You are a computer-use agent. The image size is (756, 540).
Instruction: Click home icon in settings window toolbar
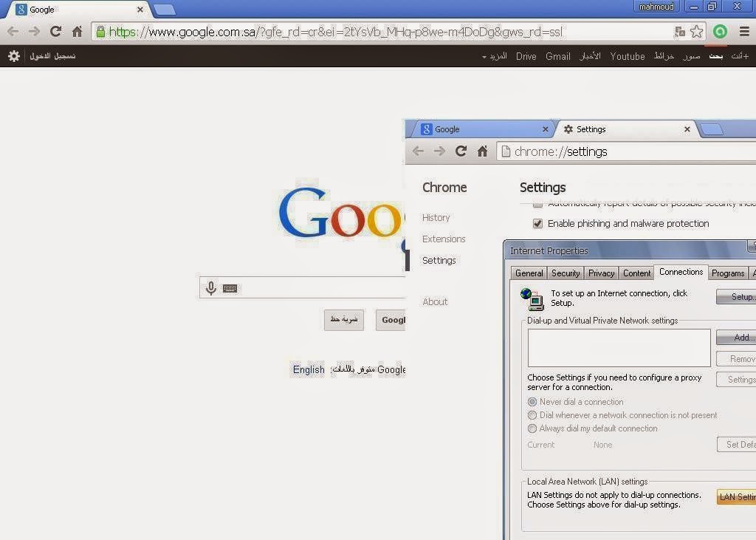point(482,151)
